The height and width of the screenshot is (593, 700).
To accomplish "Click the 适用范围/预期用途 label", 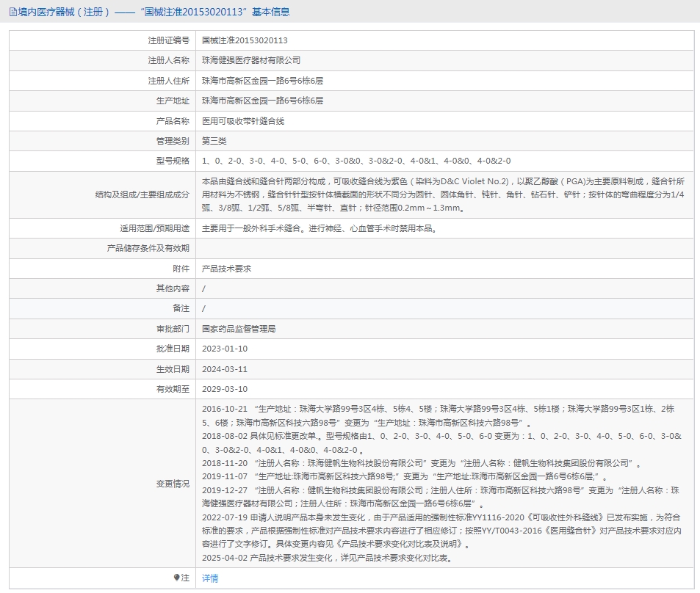I will (x=154, y=228).
